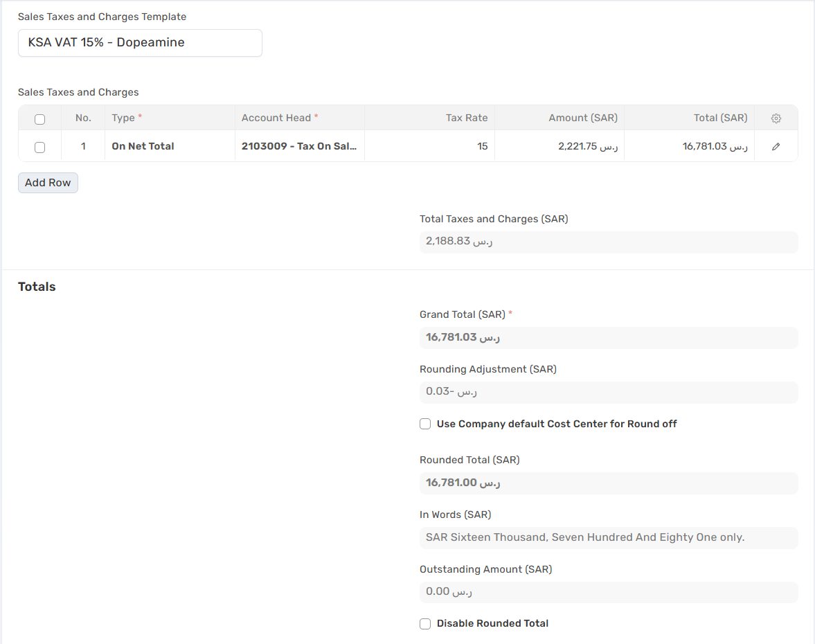Check the Disable Rounded Total box
The width and height of the screenshot is (815, 644).
tap(425, 624)
